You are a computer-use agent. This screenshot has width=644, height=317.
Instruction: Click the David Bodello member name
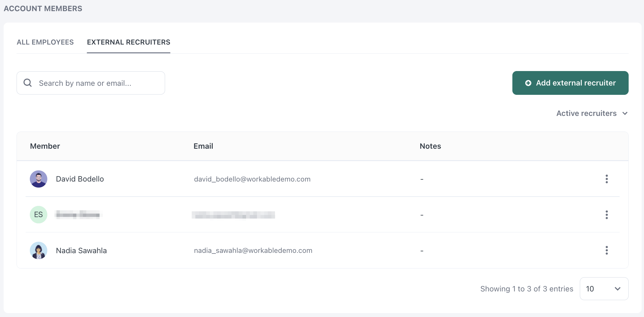(80, 179)
